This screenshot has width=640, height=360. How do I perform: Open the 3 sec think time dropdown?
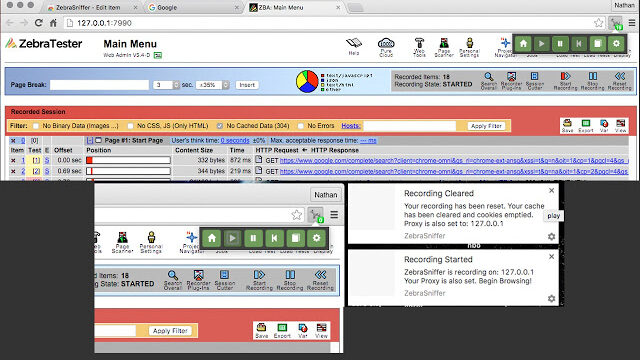coord(166,85)
